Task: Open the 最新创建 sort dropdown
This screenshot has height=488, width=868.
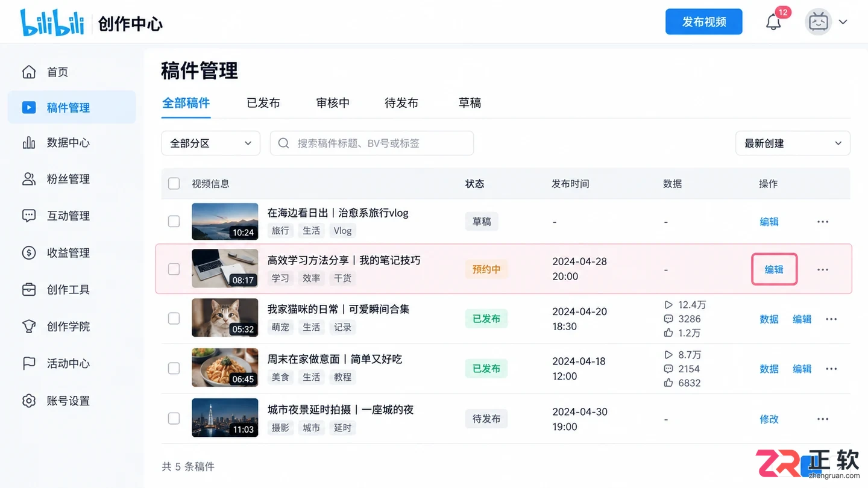Action: pos(793,143)
